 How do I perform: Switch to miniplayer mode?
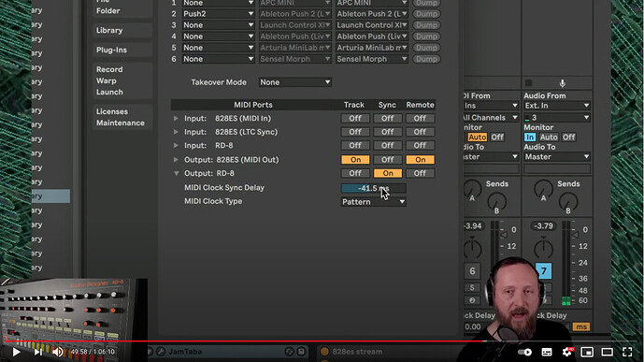587,352
